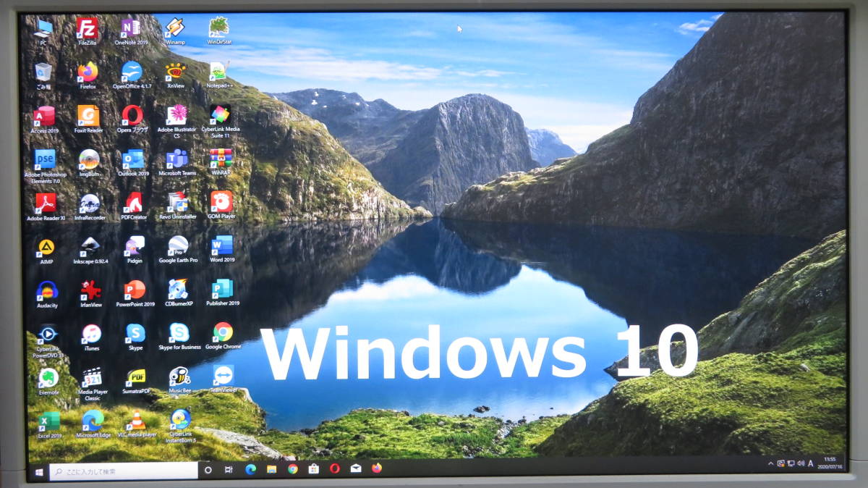Select the ImgBurn desktop icon

[89, 163]
